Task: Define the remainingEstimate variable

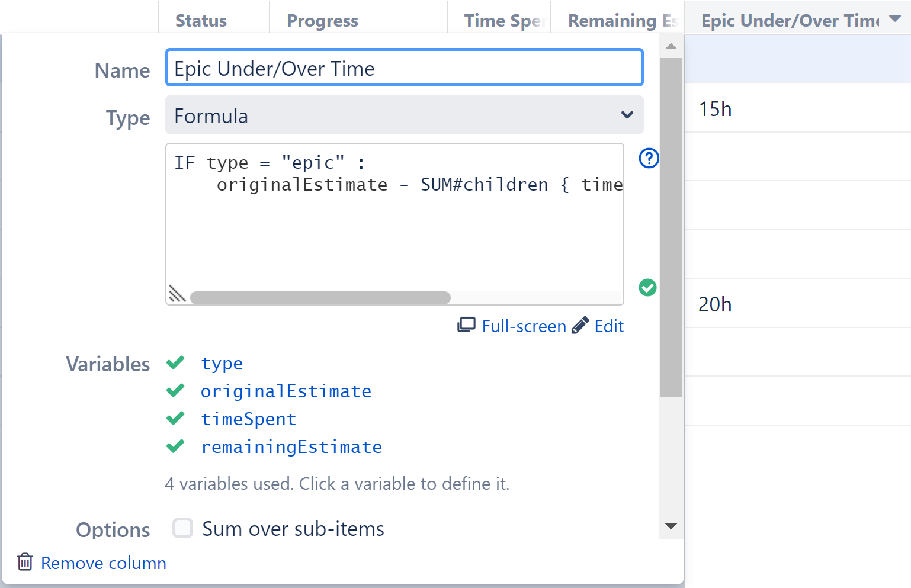Action: 291,447
